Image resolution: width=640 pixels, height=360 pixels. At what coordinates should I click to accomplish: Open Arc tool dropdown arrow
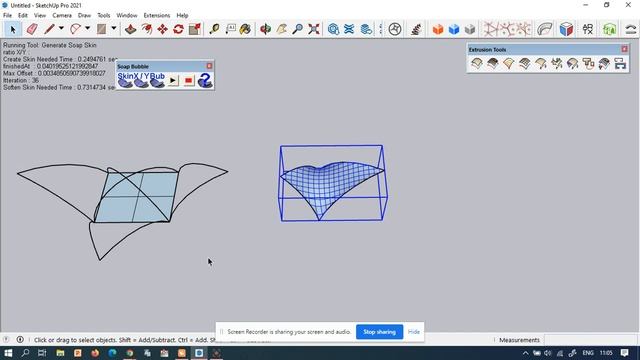click(x=87, y=29)
